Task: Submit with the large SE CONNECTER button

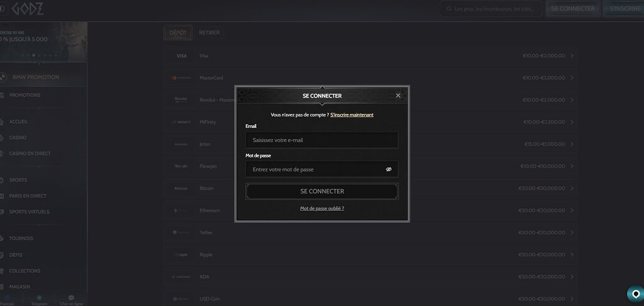Action: click(x=322, y=191)
